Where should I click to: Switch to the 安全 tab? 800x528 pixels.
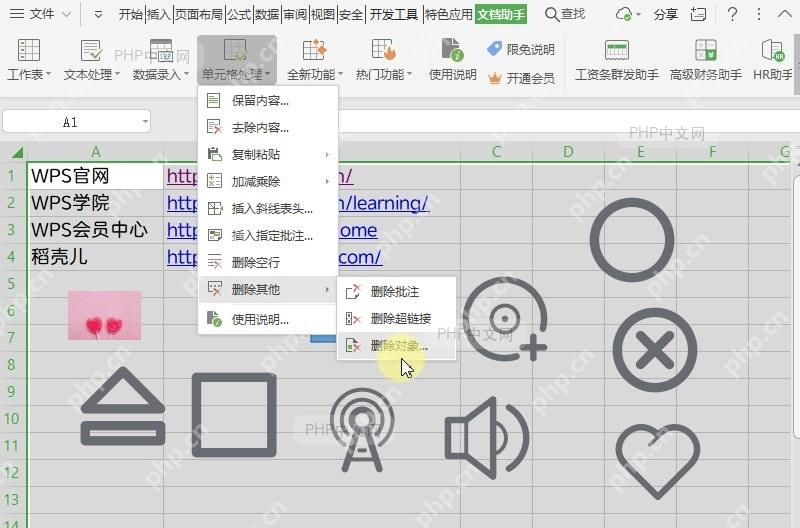pos(351,14)
